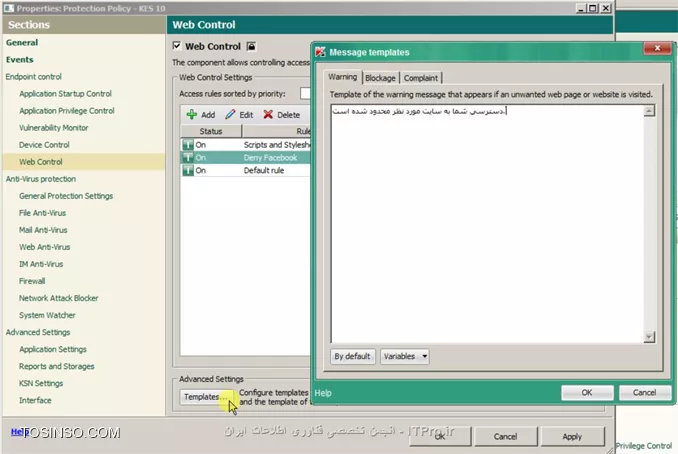
Task: Open Application Settings section
Action: click(x=53, y=349)
